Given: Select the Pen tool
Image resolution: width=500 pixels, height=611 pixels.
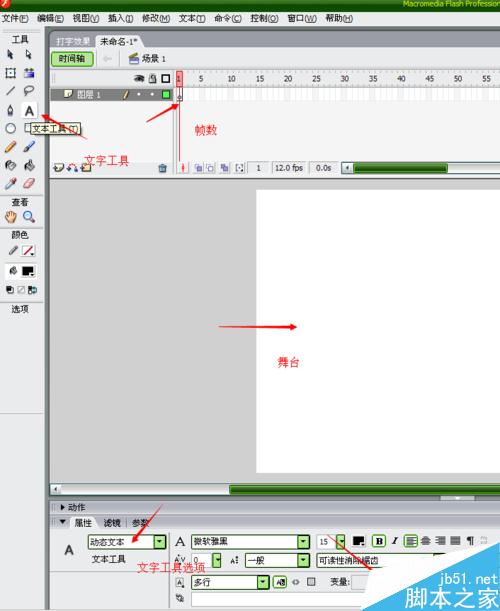Looking at the screenshot, I should click(x=10, y=111).
